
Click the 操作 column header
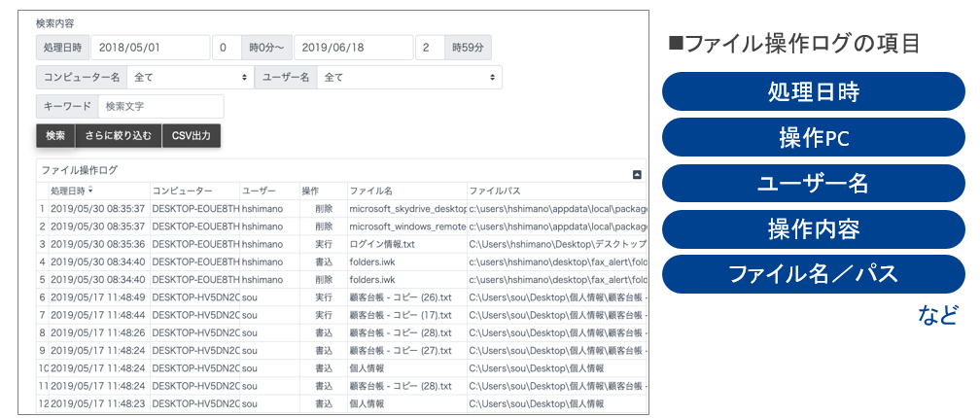click(323, 191)
